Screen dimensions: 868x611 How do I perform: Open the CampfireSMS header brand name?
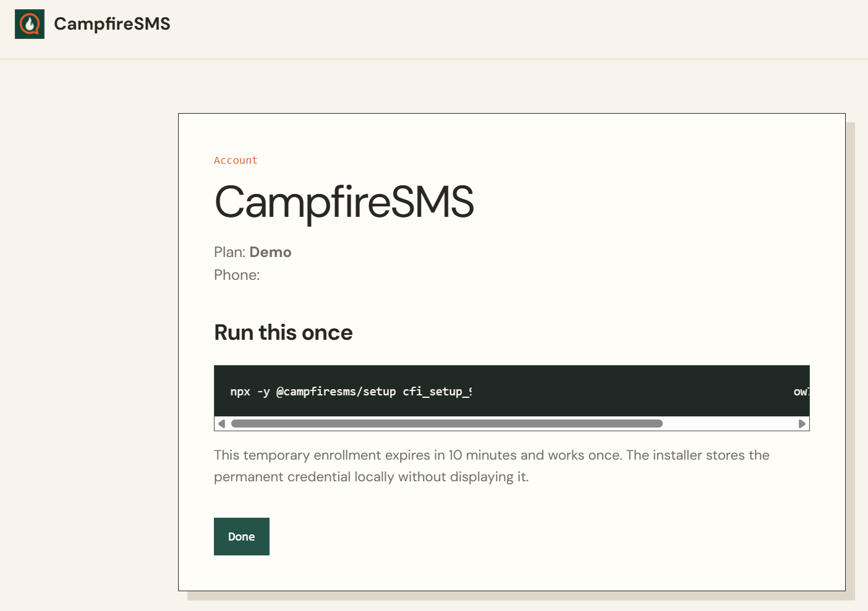coord(112,24)
